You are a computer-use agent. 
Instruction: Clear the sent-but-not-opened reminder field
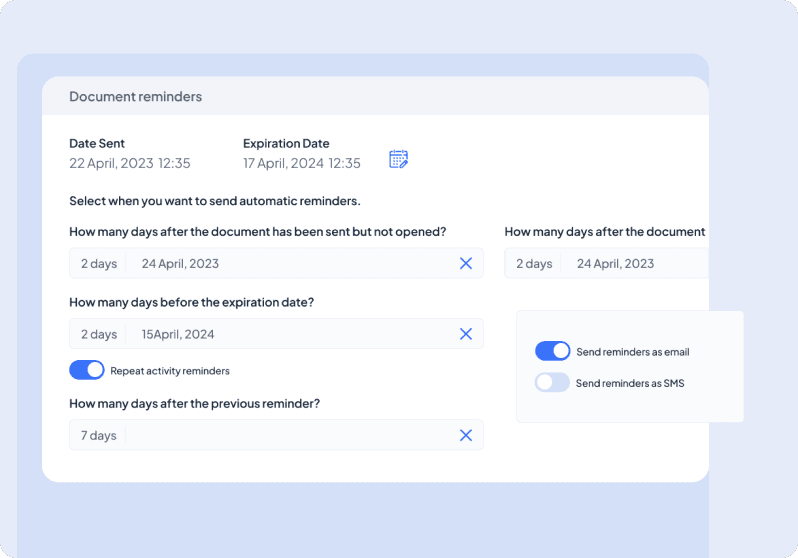coord(465,263)
